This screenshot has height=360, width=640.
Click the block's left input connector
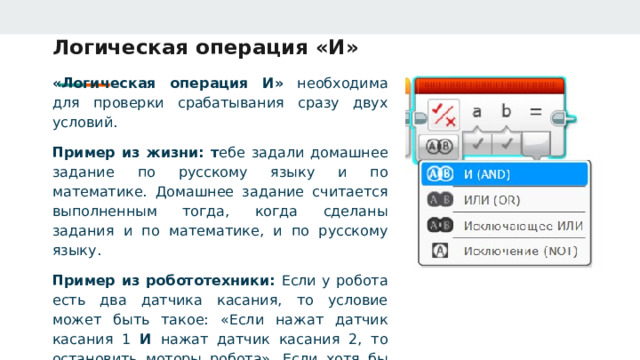[x=419, y=119]
